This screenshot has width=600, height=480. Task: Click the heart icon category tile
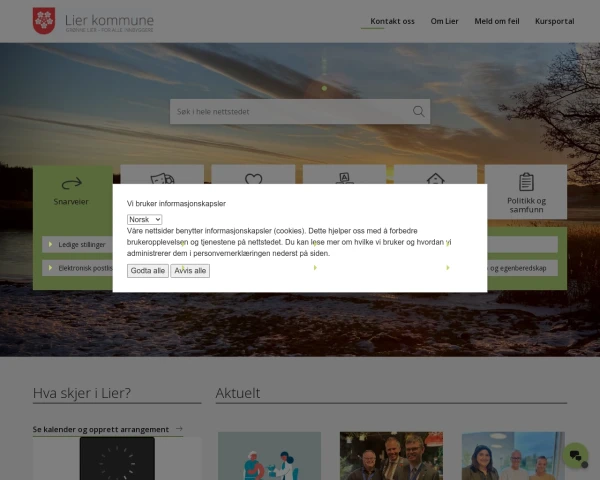[x=253, y=176]
